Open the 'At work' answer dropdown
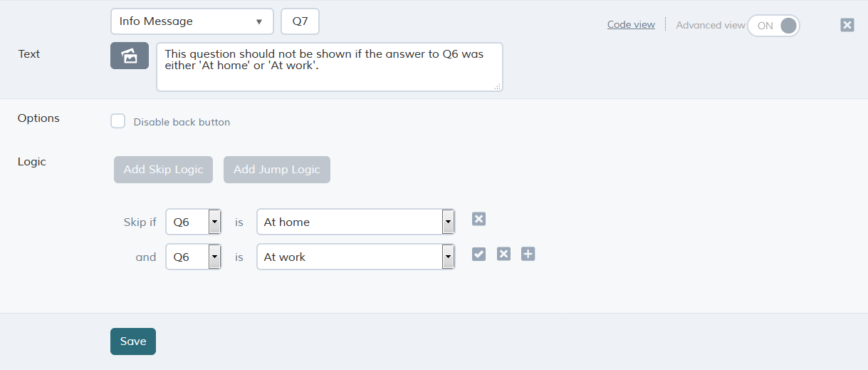 [x=355, y=257]
